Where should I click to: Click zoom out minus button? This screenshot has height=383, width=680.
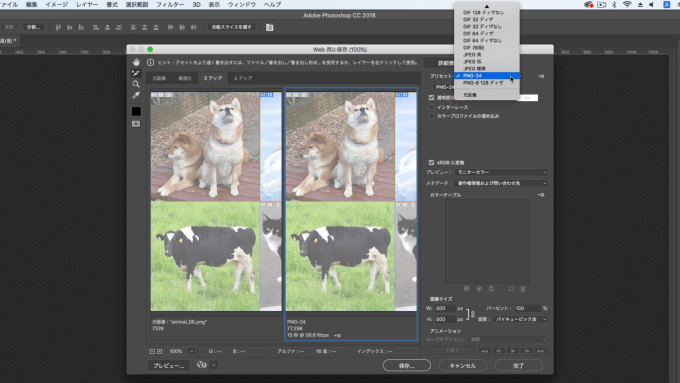pyautogui.click(x=152, y=351)
